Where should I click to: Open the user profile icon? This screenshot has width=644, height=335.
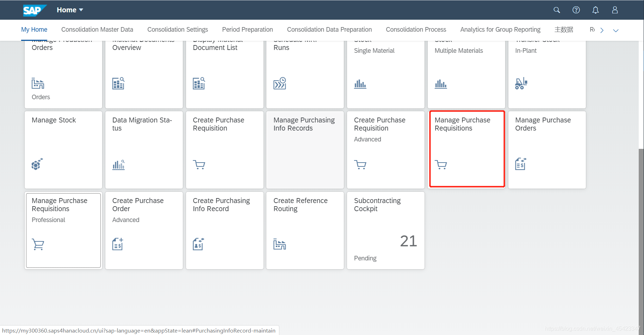coord(615,10)
